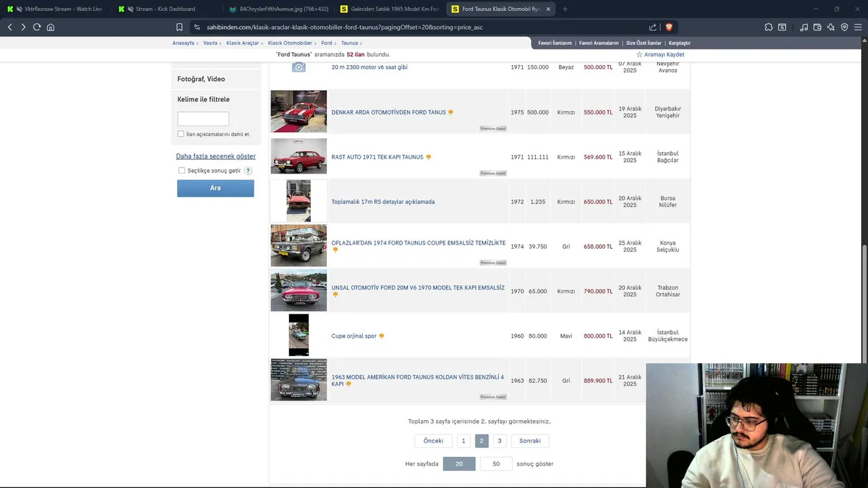Open Vasıta breadcrumb link

(210, 43)
